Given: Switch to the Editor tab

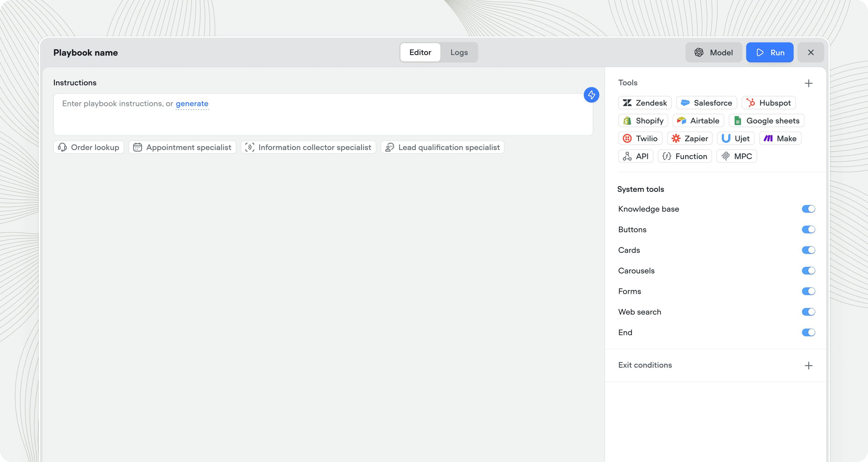Looking at the screenshot, I should coord(420,53).
